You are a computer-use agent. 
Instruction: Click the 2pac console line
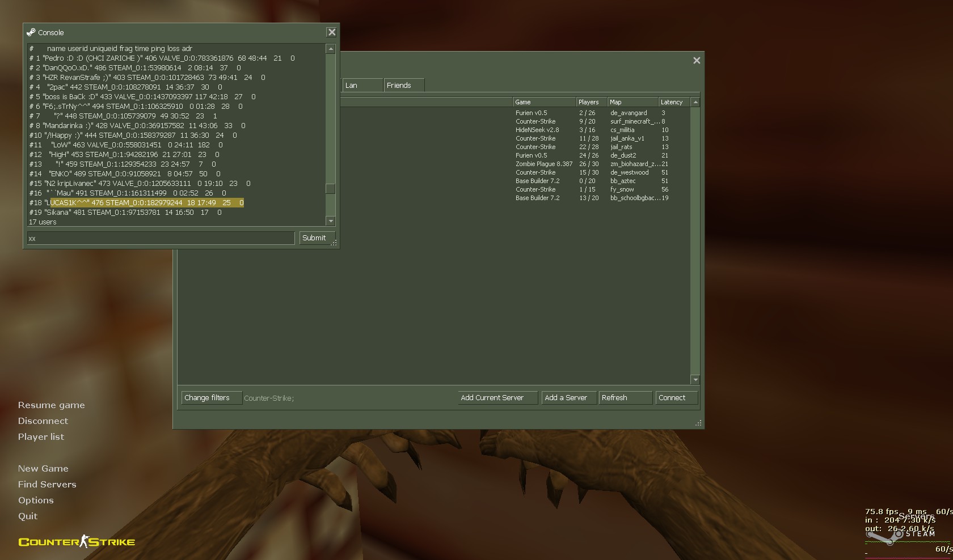126,87
